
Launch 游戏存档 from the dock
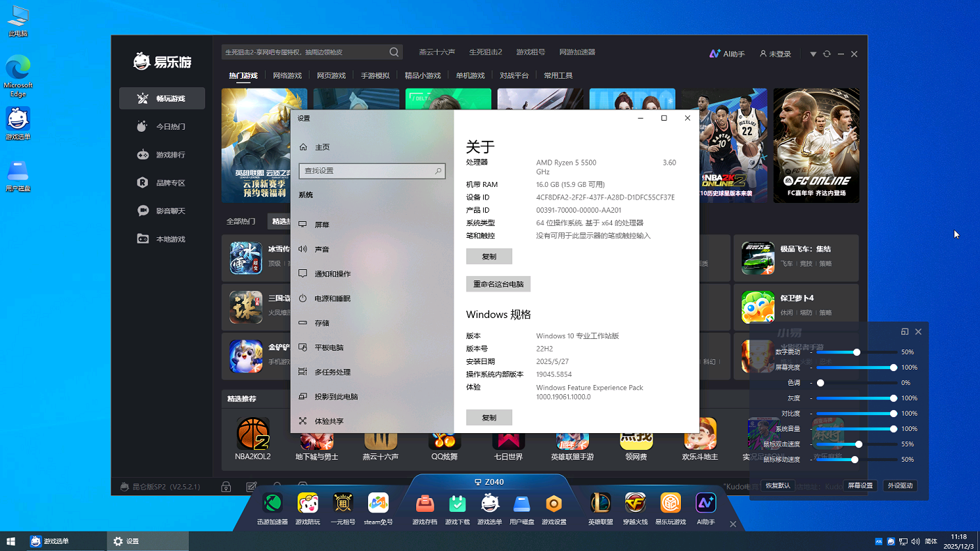(424, 504)
